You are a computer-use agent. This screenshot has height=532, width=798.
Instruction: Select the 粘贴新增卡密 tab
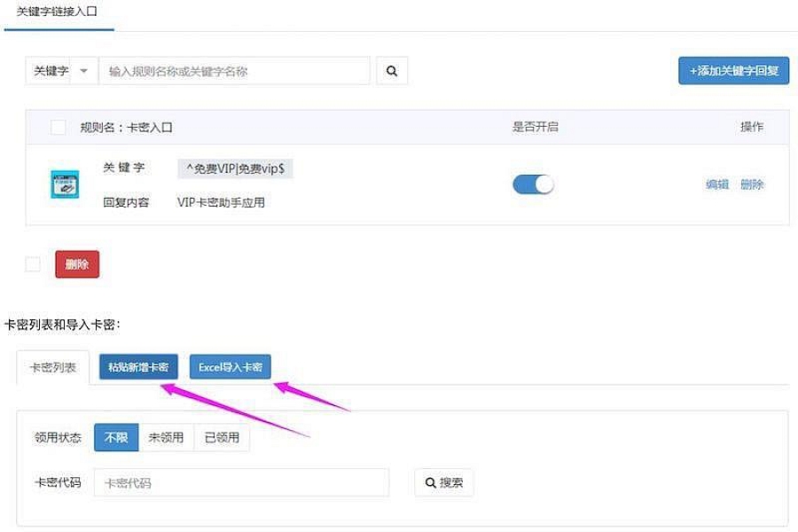pos(138,367)
